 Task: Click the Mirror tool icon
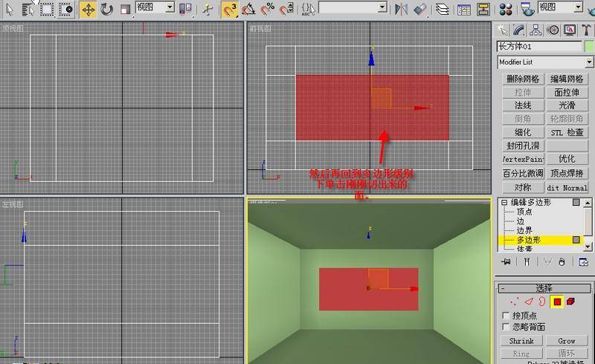(x=401, y=10)
